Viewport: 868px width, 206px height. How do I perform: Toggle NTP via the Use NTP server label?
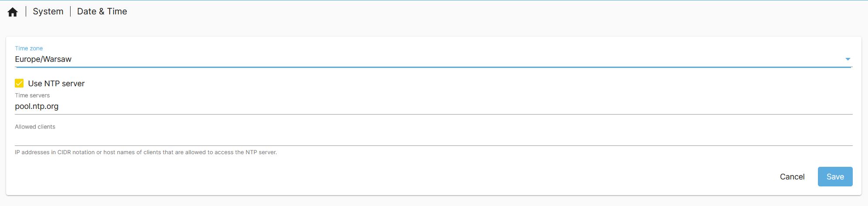coord(56,84)
